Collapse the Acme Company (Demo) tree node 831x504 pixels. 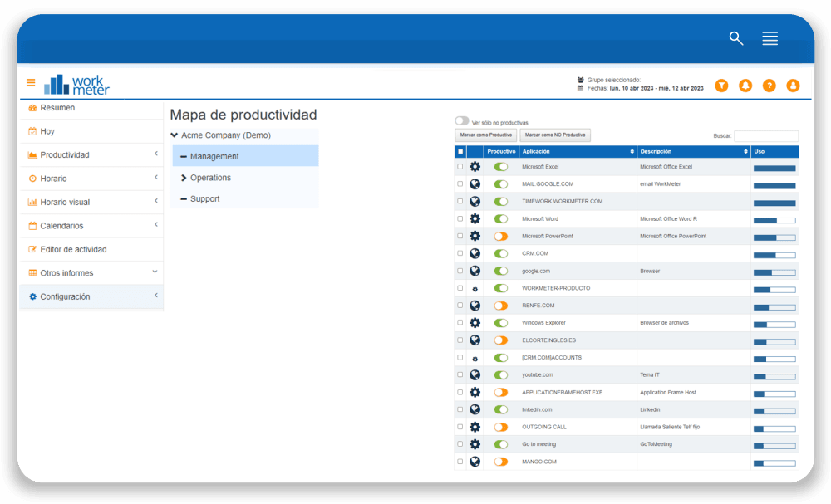click(175, 135)
